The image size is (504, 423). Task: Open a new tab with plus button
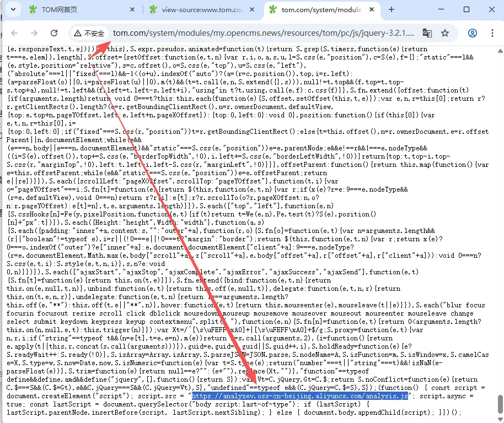tap(392, 9)
